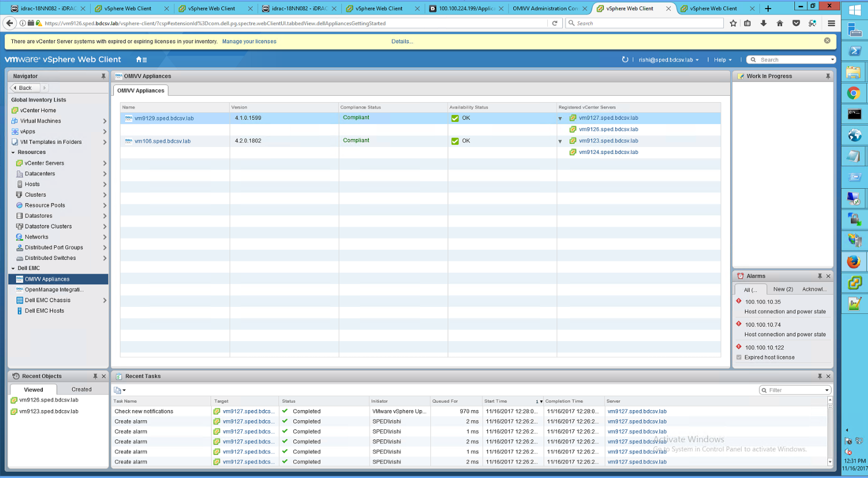Launch Chrome from the Windows taskbar

pos(854,93)
